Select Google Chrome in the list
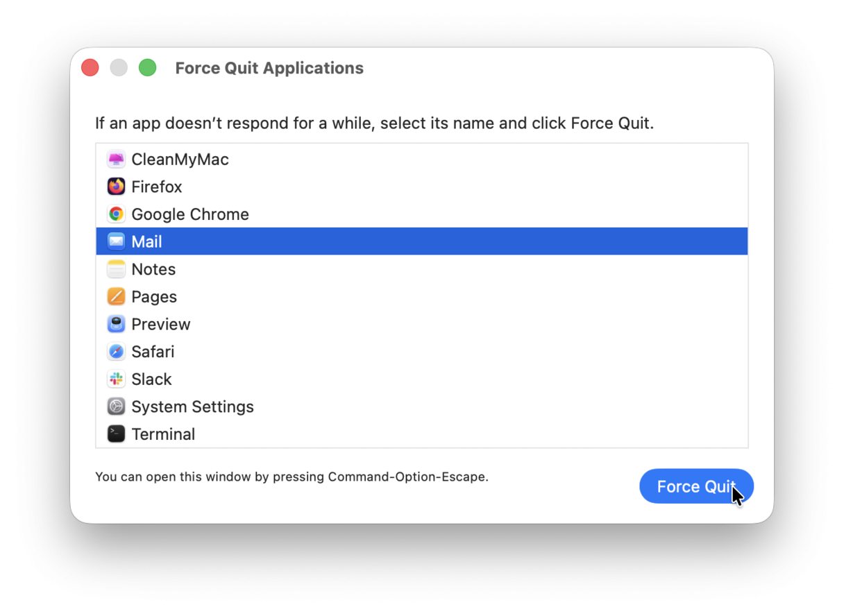 (x=189, y=214)
